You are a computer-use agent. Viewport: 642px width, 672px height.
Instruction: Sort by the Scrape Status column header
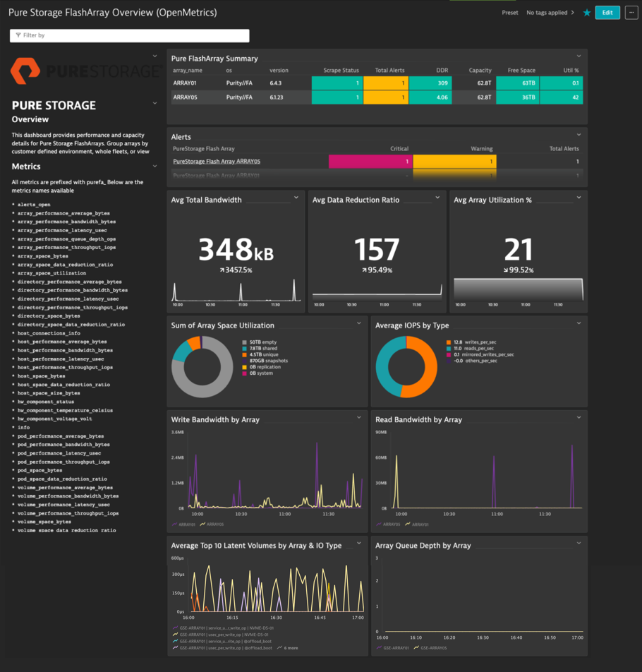341,71
